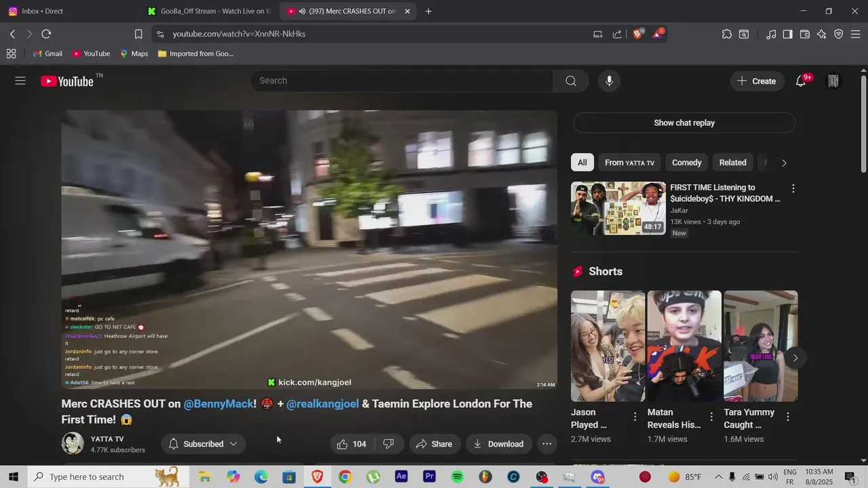Click the search magnifier button
Screen dimensions: 868x488
click(571, 81)
